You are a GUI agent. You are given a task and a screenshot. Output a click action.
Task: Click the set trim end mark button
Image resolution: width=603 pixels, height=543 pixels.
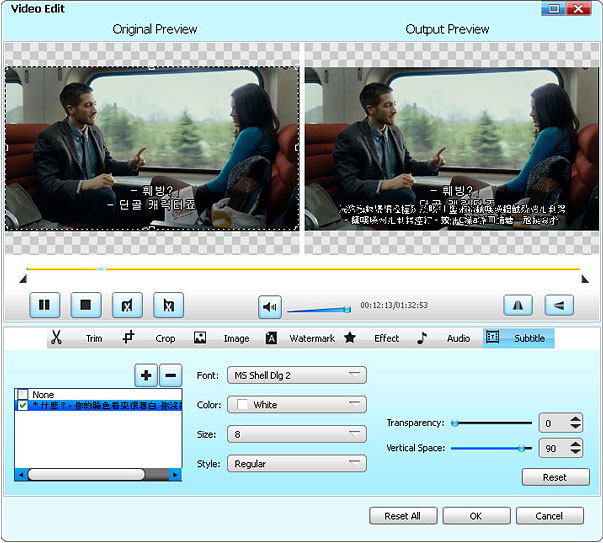click(x=168, y=305)
